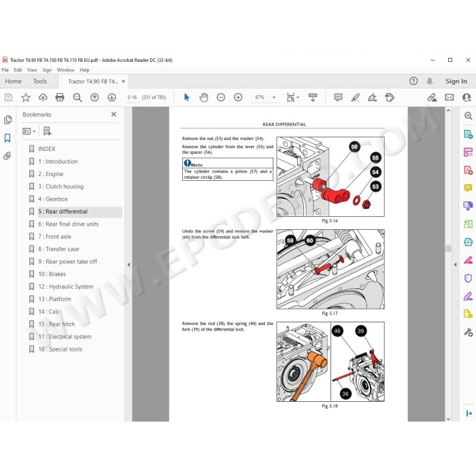The height and width of the screenshot is (476, 476).
Task: Open the Help menu
Action: coord(85,70)
